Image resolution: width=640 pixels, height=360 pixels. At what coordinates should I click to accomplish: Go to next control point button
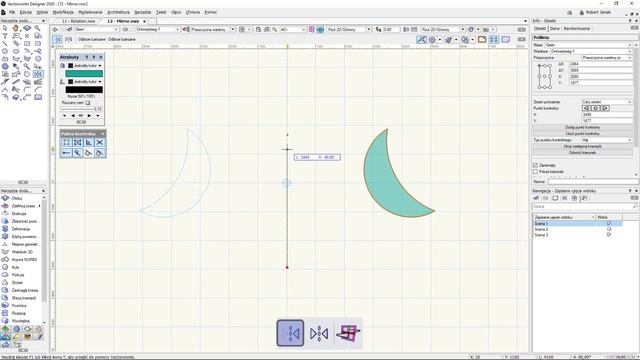[x=605, y=108]
